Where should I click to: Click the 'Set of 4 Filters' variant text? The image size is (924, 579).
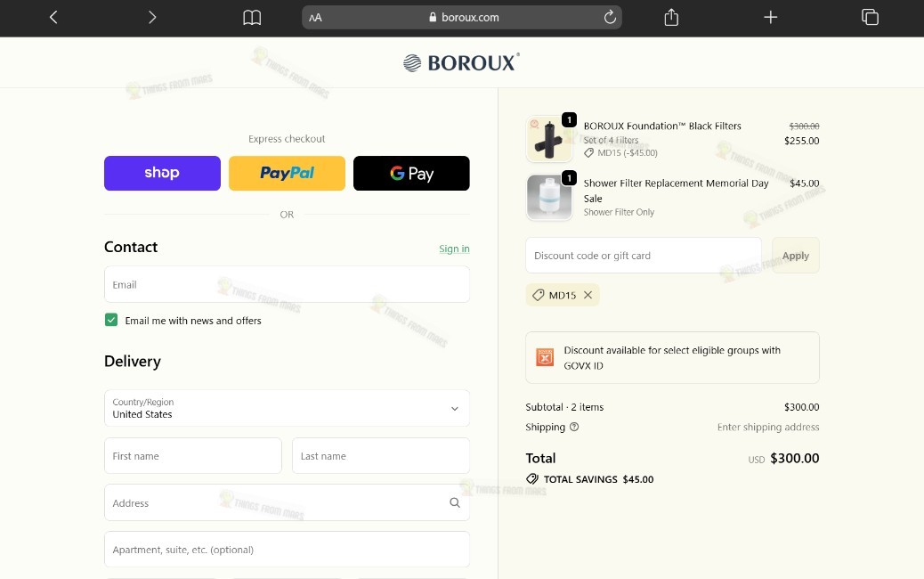(x=611, y=140)
